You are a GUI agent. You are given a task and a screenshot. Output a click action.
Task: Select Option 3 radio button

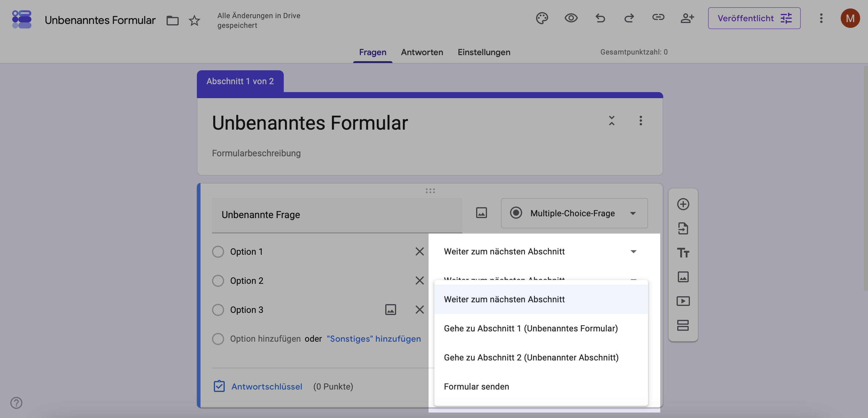pyautogui.click(x=218, y=310)
